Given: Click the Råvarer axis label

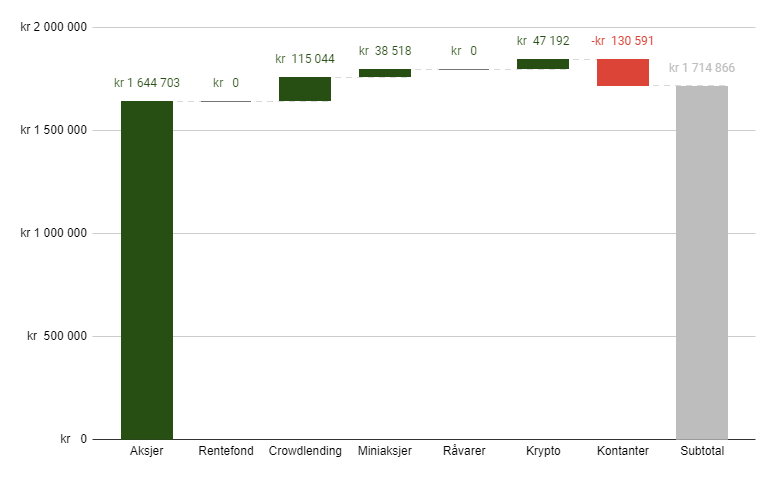Looking at the screenshot, I should (x=464, y=451).
